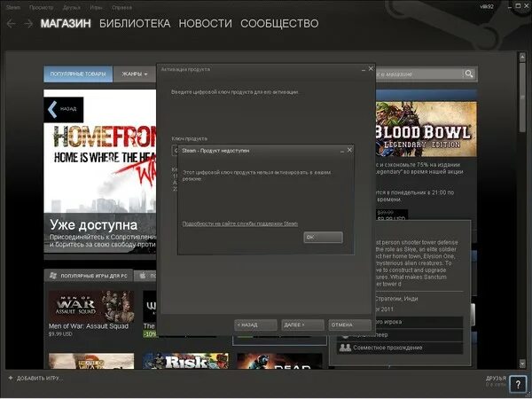The width and height of the screenshot is (532, 399).
Task: Maximize the Steam main window
Action: point(518,6)
